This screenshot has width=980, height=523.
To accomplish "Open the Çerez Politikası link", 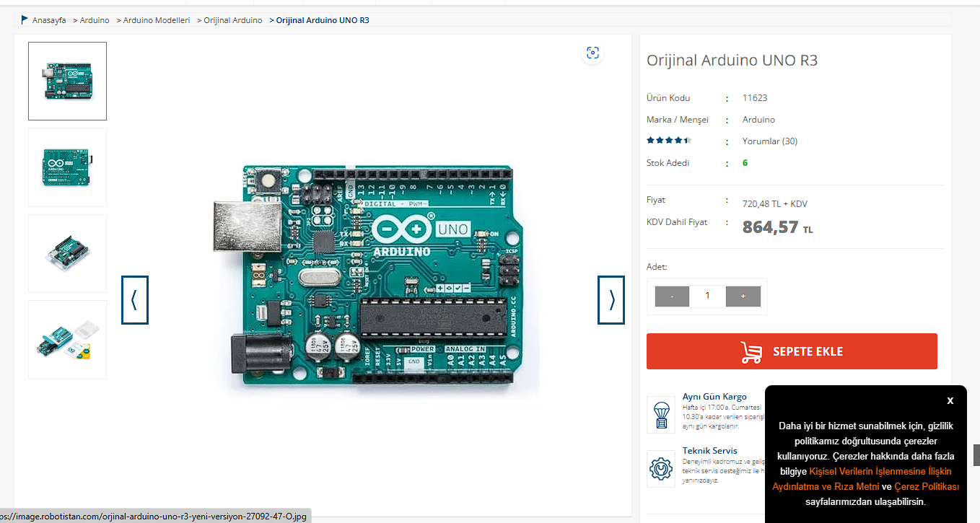I will click(x=927, y=486).
